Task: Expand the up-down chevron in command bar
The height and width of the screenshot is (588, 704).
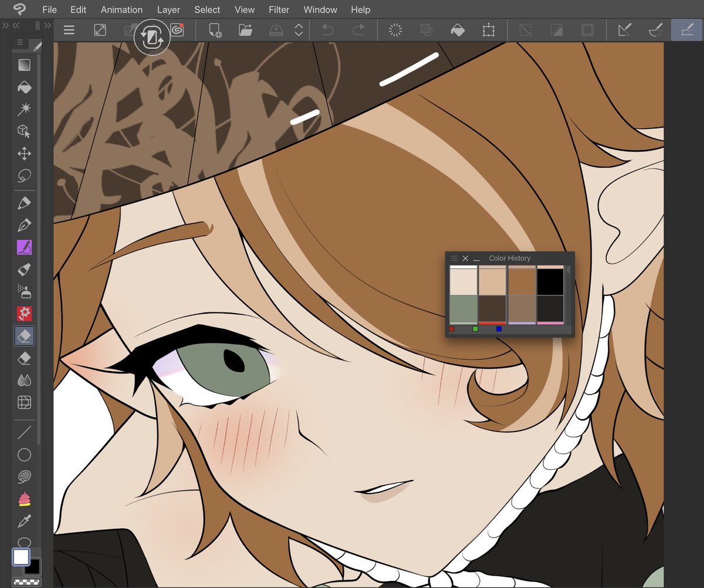Action: click(x=299, y=30)
